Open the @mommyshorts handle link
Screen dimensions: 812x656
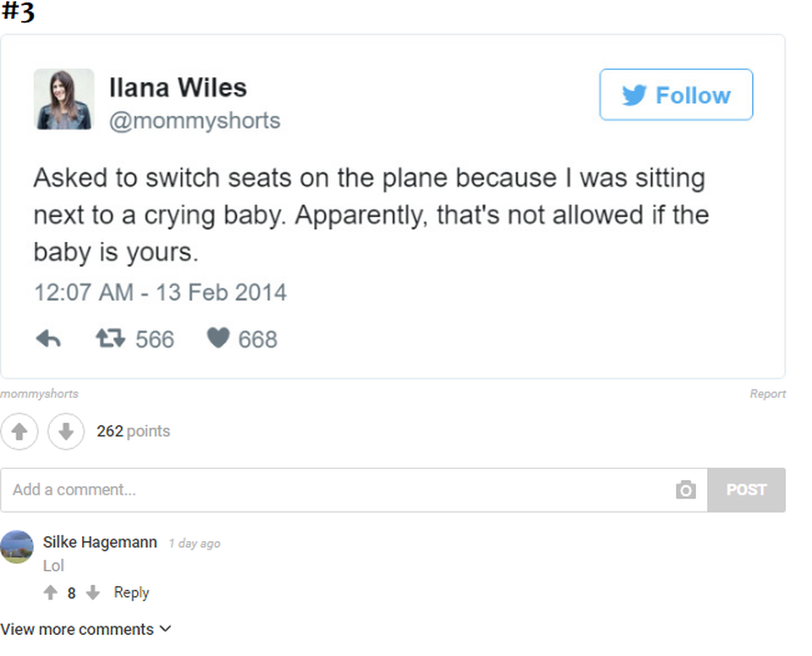(x=195, y=121)
